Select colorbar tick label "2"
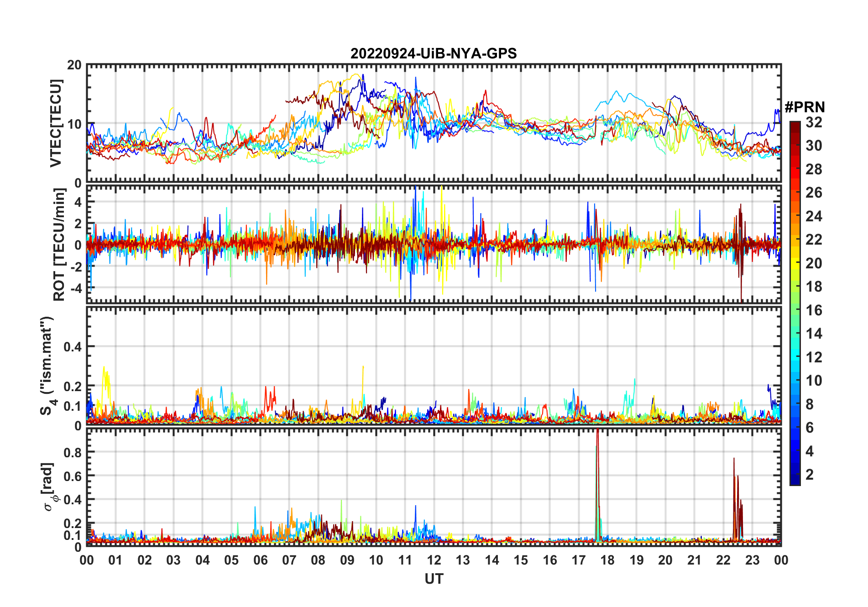The height and width of the screenshot is (607, 868). coord(810,475)
